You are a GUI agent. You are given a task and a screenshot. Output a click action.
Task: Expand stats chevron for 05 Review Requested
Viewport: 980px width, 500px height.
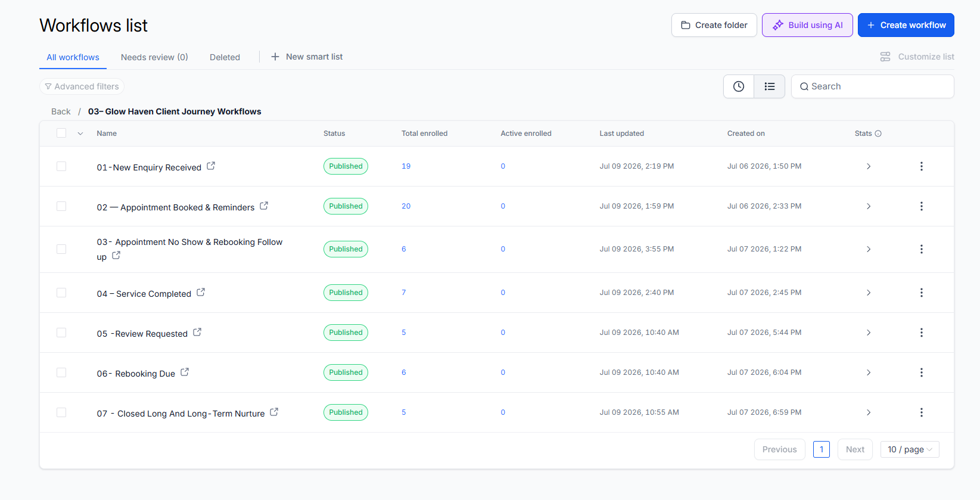(869, 333)
